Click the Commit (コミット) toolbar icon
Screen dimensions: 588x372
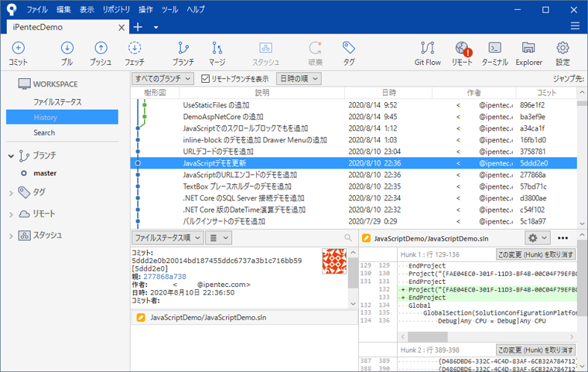coord(18,48)
